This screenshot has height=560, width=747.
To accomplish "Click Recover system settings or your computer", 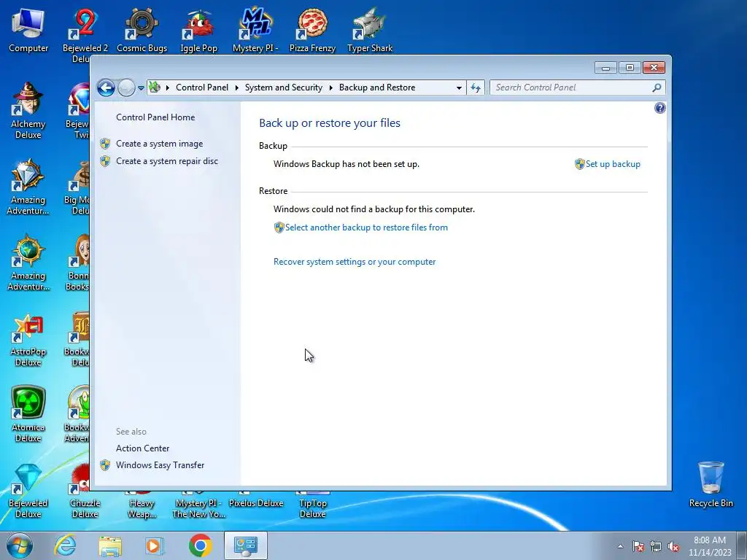I will (355, 262).
